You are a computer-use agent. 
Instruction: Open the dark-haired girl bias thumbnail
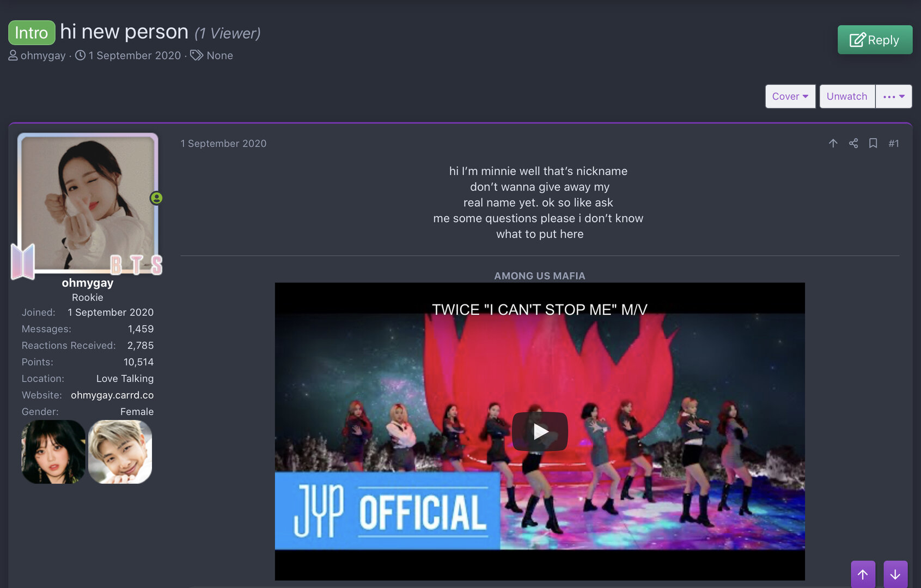click(53, 452)
